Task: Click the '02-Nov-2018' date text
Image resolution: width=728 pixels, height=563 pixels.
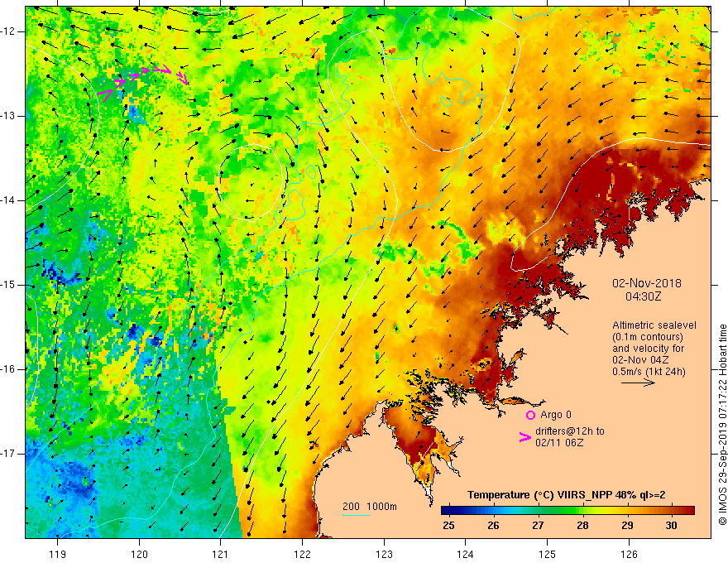Action: pyautogui.click(x=646, y=283)
